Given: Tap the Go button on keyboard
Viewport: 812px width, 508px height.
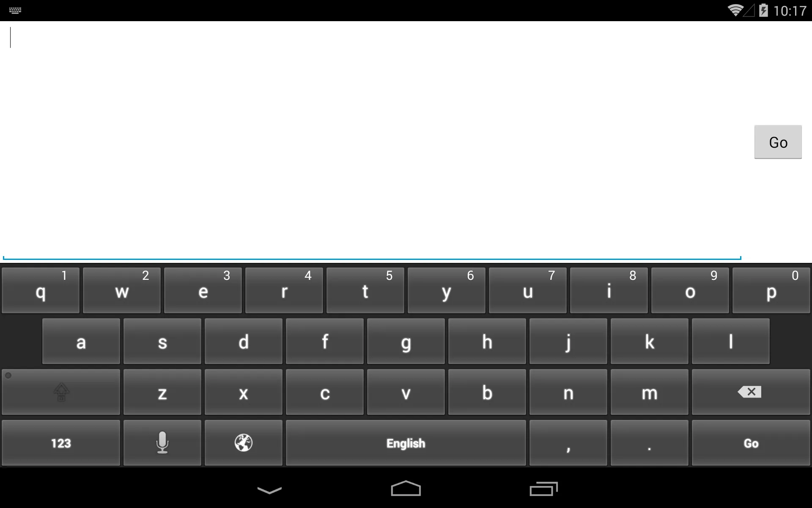Looking at the screenshot, I should click(x=751, y=442).
